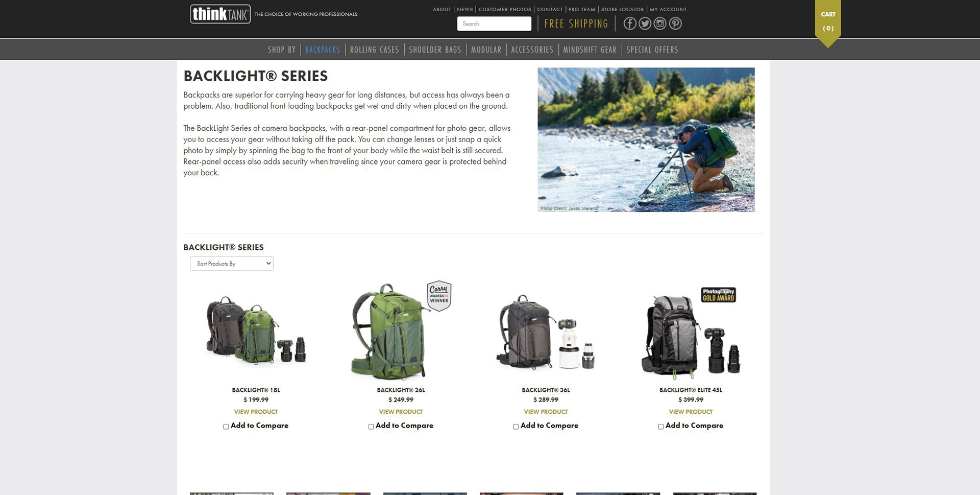
Task: Open the Shop By navigation menu
Action: tap(282, 50)
